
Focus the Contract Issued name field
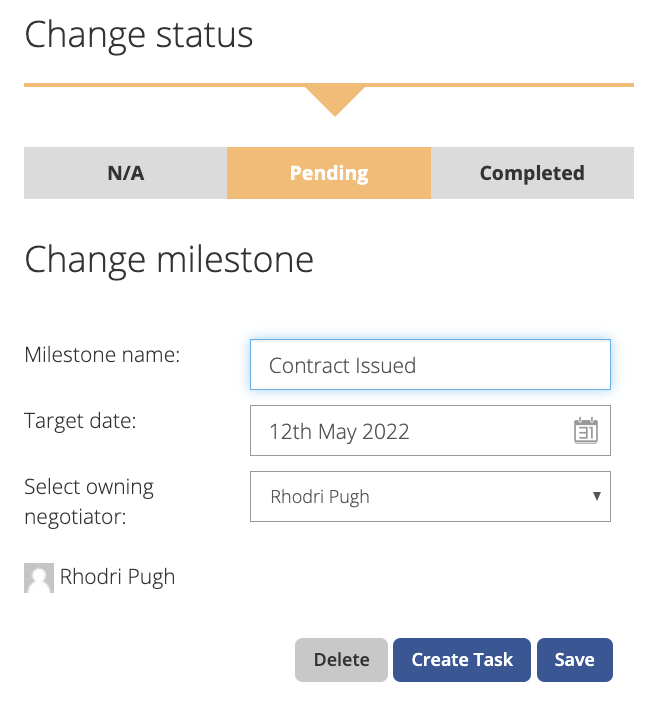[x=430, y=365]
